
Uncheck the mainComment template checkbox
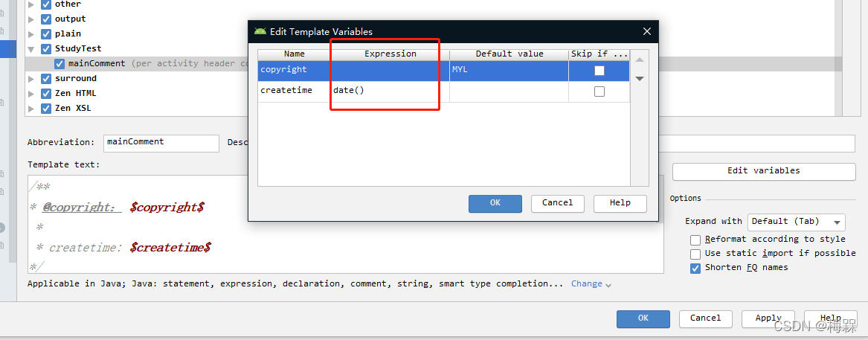(x=60, y=64)
